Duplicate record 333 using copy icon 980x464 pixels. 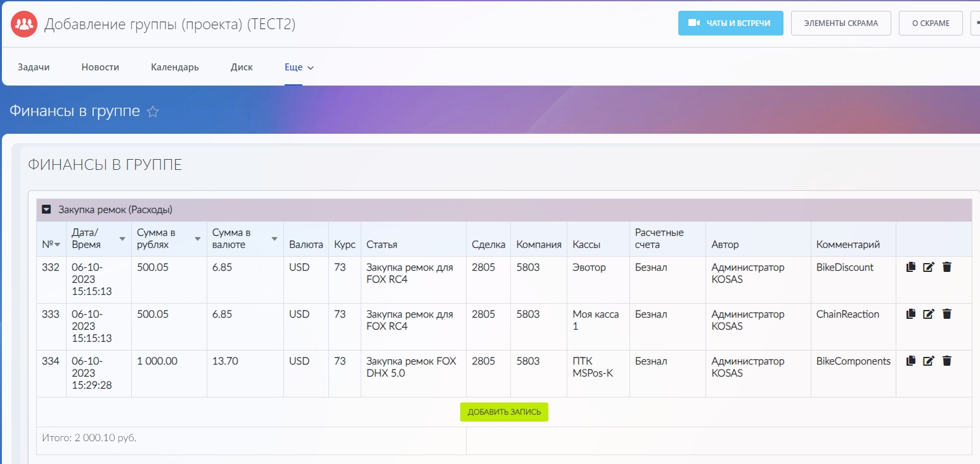[x=911, y=314]
